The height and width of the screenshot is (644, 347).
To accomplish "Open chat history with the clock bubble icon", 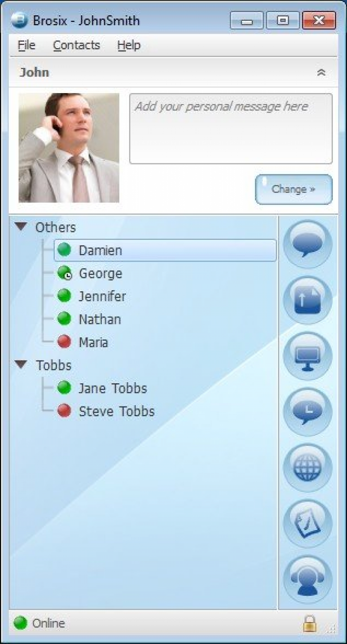I will 308,412.
